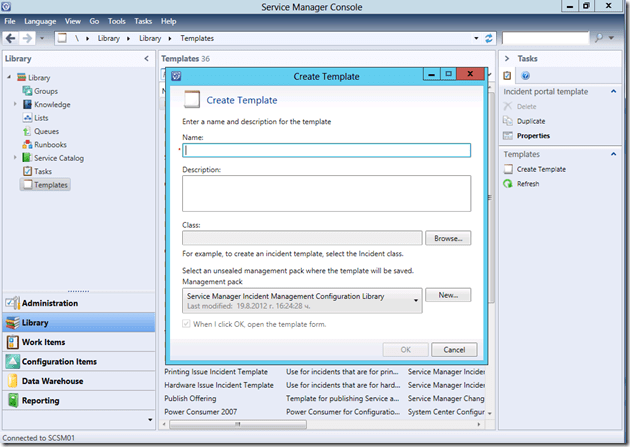This screenshot has height=447, width=630.
Task: Select the Runbooks icon in tree
Action: click(27, 144)
